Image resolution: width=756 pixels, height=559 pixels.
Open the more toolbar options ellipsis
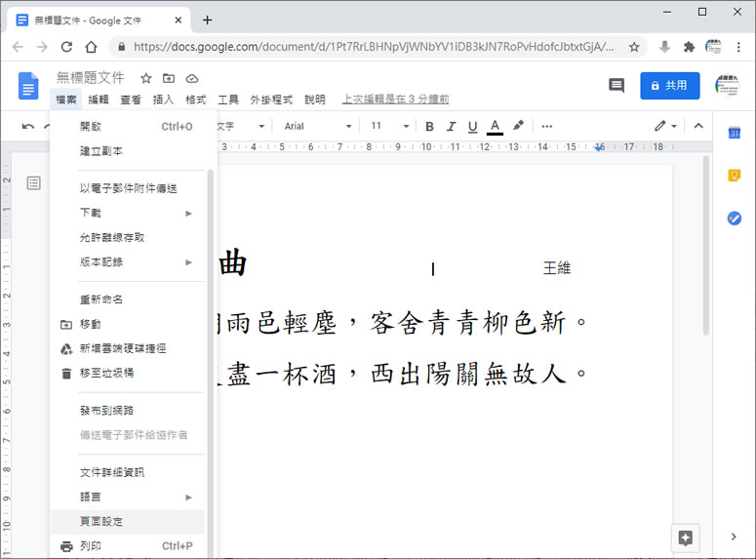tap(546, 127)
